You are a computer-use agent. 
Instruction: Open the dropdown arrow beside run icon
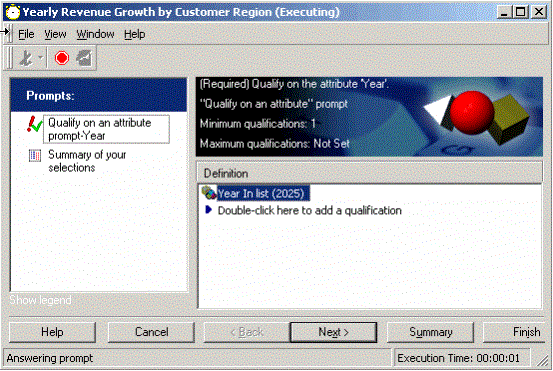click(41, 58)
